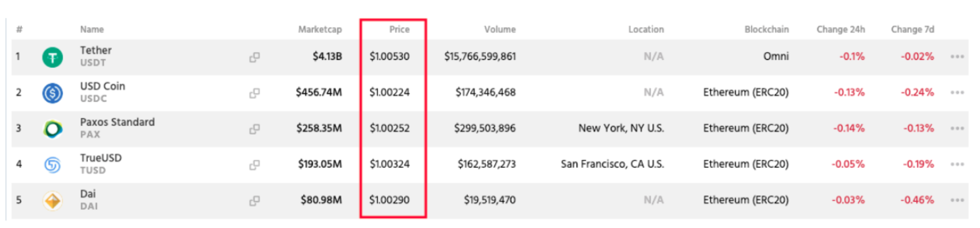Click the $1.00290 price value
The height and width of the screenshot is (228, 980).
389,200
